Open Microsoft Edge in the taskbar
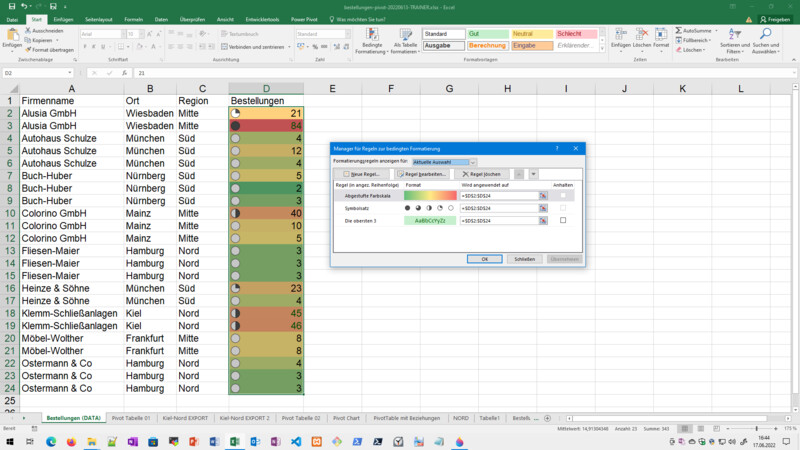800x450 pixels. click(x=51, y=441)
